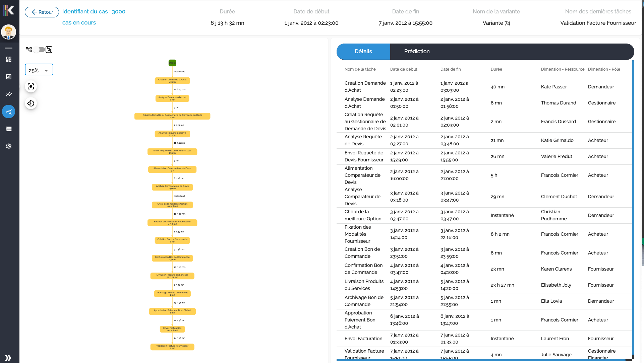The image size is (644, 363).
Task: Open the dashboard grid icon in sidebar
Action: 9,59
